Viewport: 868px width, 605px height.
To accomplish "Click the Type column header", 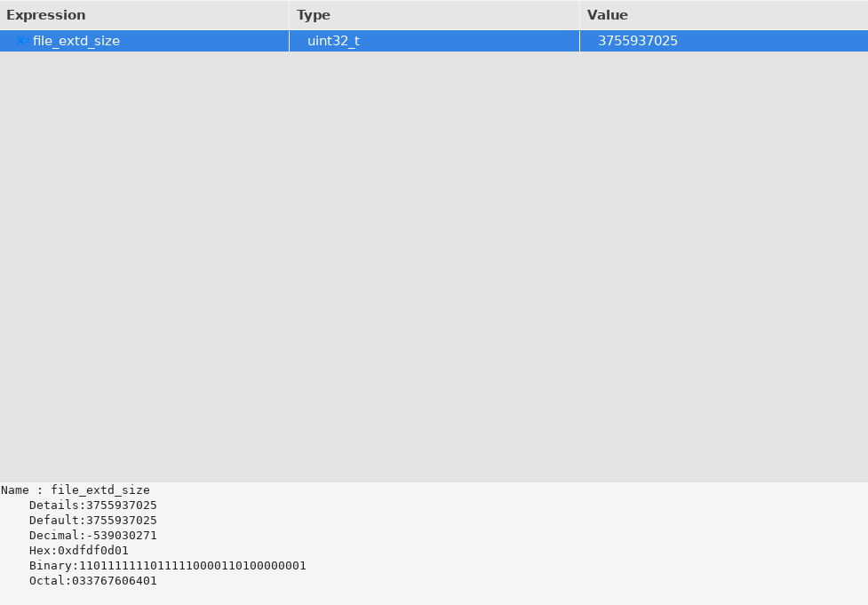I will (434, 15).
